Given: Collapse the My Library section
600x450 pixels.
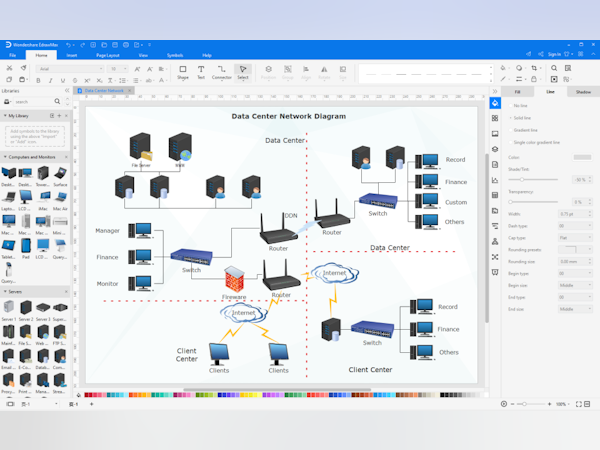Looking at the screenshot, I should coord(5,116).
